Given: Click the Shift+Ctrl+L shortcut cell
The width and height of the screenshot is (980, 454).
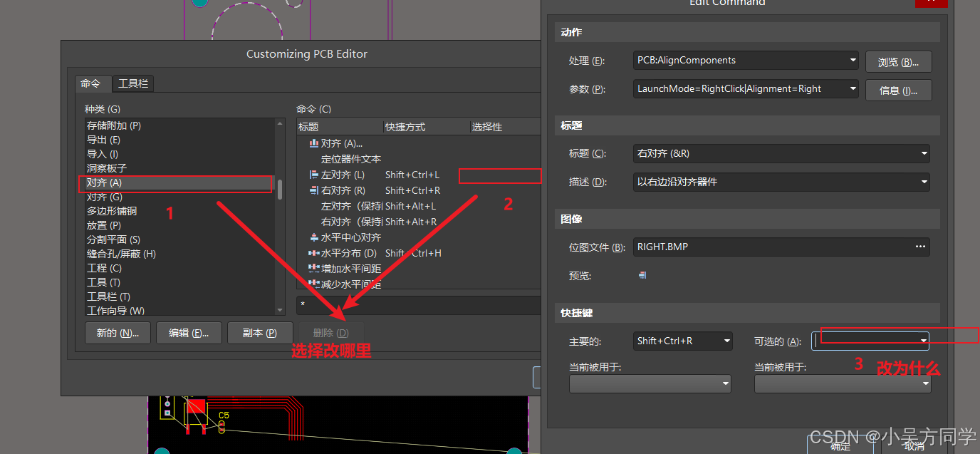Looking at the screenshot, I should pos(412,175).
